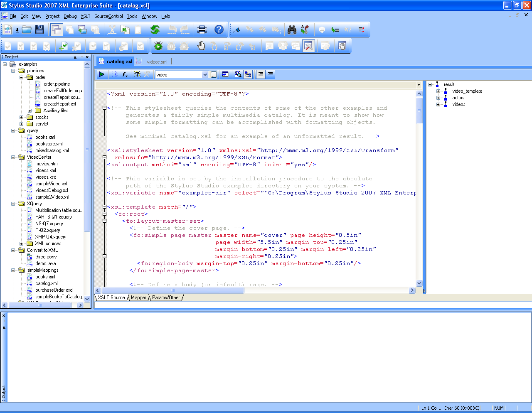Image resolution: width=532 pixels, height=413 pixels.
Task: Click the ellipsis button beside scenario dropdown
Action: coord(214,75)
